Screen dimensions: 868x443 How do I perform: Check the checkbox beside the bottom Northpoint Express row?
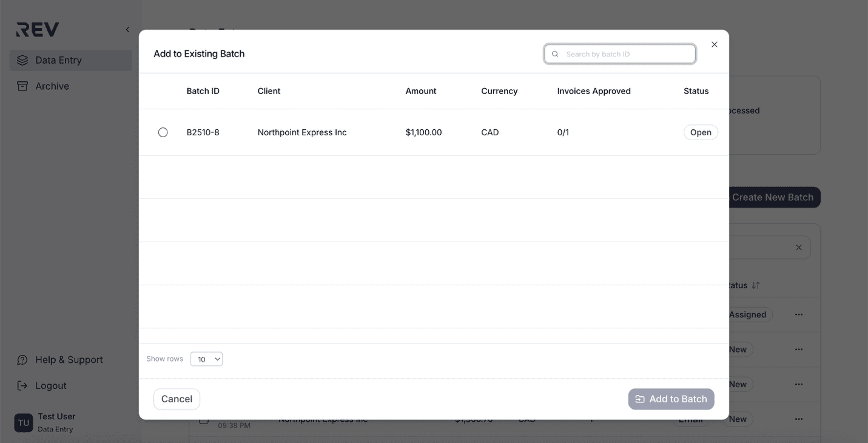pyautogui.click(x=204, y=419)
